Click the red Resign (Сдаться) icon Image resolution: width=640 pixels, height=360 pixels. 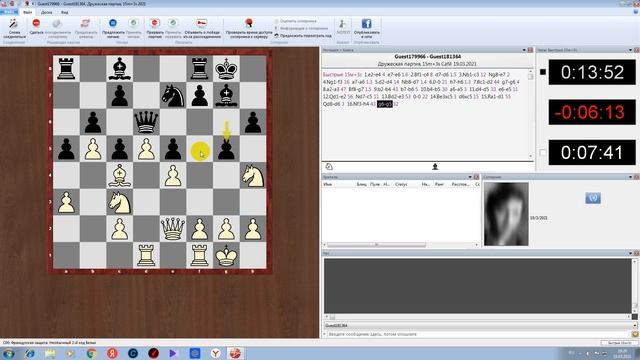(x=36, y=23)
